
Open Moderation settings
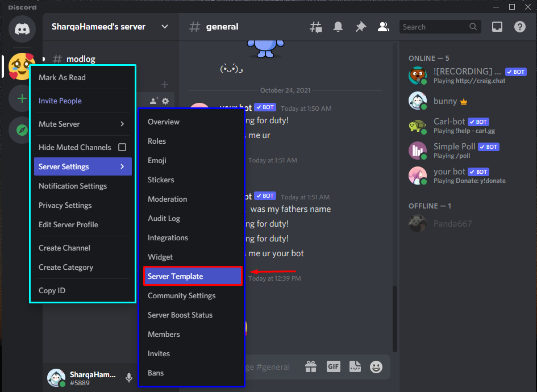tap(193, 199)
